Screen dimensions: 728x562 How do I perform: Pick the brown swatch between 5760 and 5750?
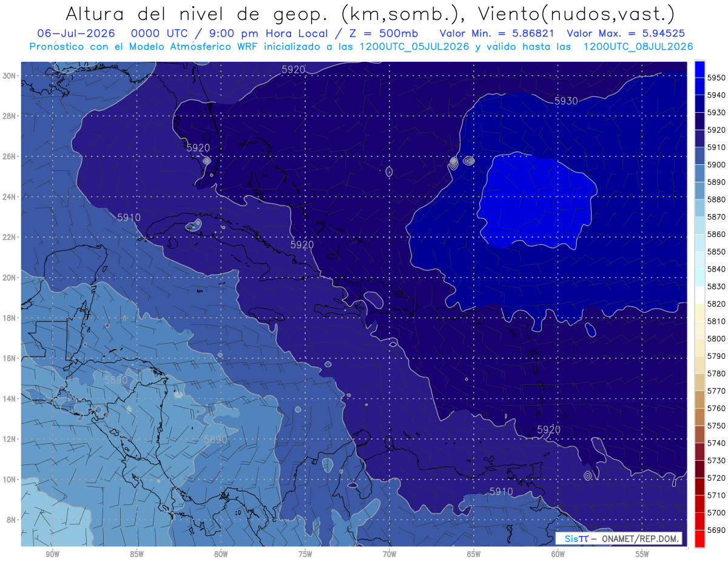(x=699, y=416)
